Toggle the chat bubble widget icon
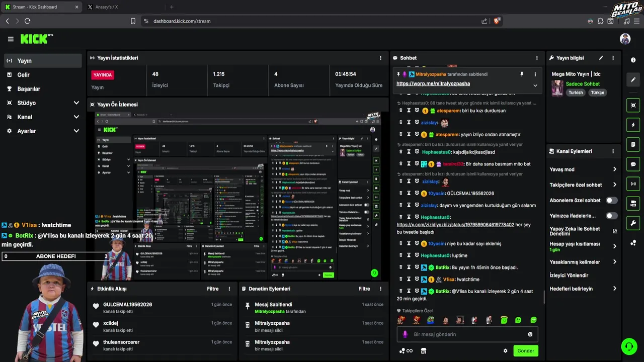Image resolution: width=644 pixels, height=362 pixels. pos(633,164)
